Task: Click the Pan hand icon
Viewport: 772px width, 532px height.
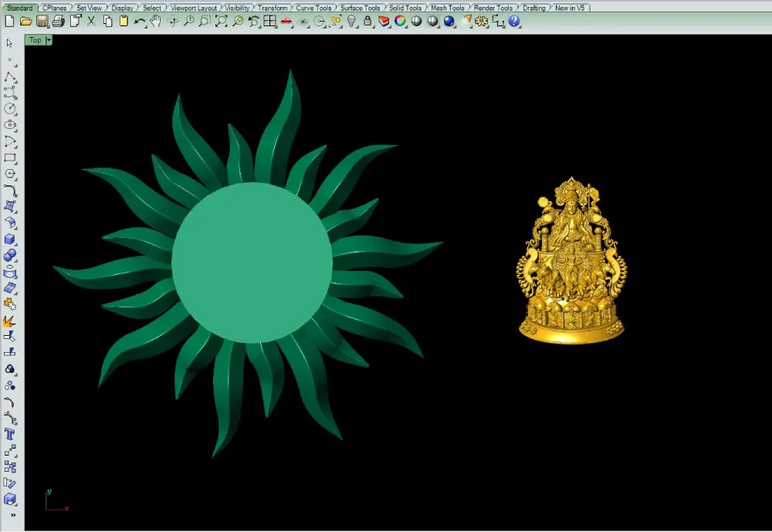Action: pos(156,21)
